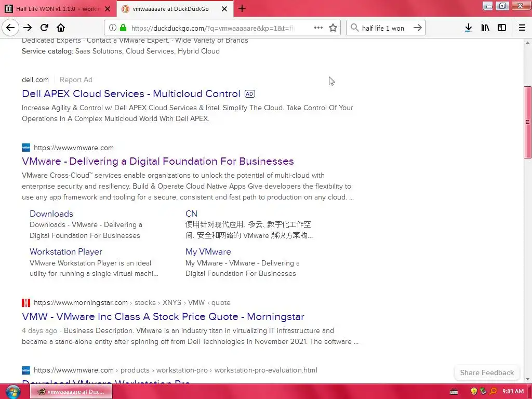Click Report Ad next to dell.com
Viewport: 532px width, 399px height.
tap(76, 79)
